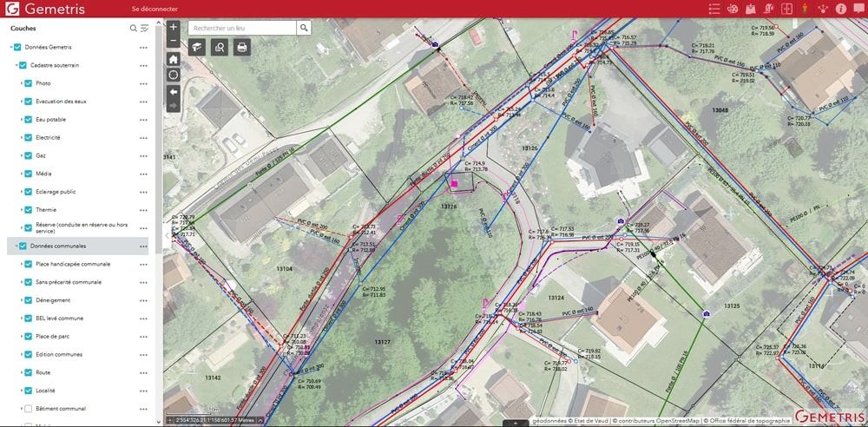Open the print map tool
The height and width of the screenshot is (427, 868).
point(242,48)
